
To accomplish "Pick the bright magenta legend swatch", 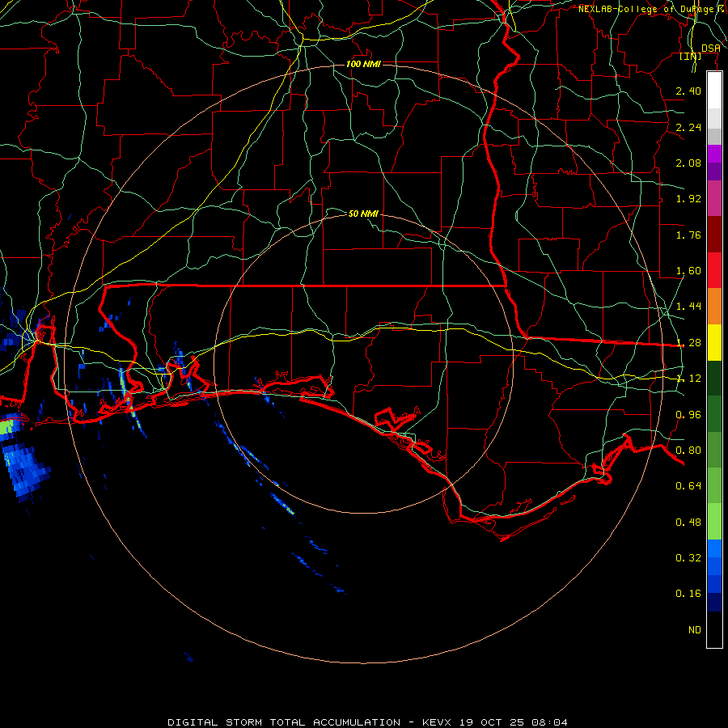I will coord(714,154).
